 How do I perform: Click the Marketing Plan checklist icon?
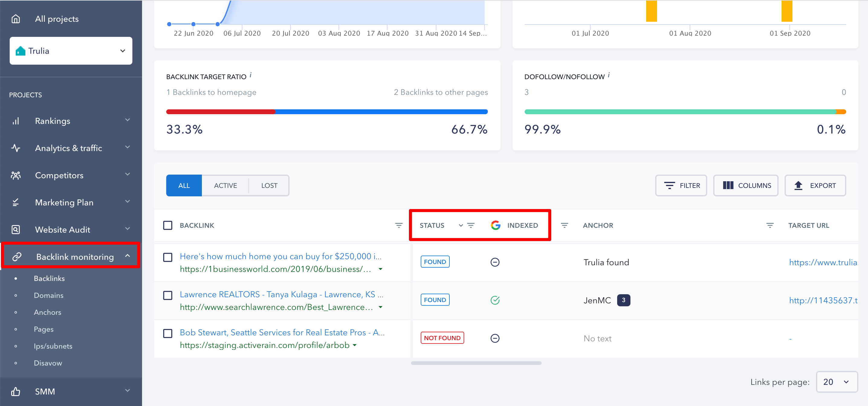click(x=16, y=202)
